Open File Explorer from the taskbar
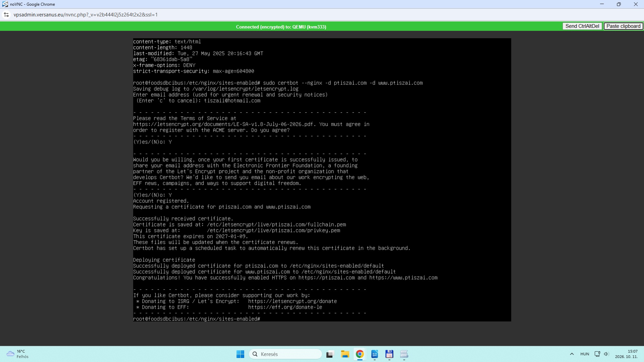 tap(345, 354)
